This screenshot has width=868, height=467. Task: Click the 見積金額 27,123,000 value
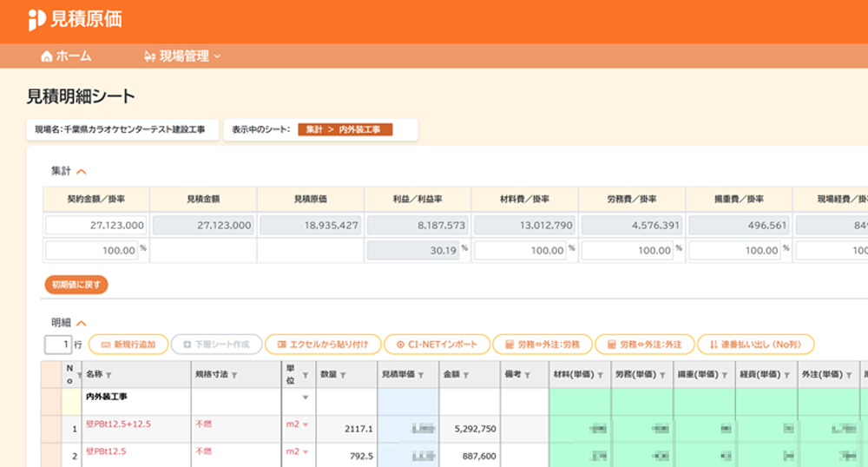point(203,225)
